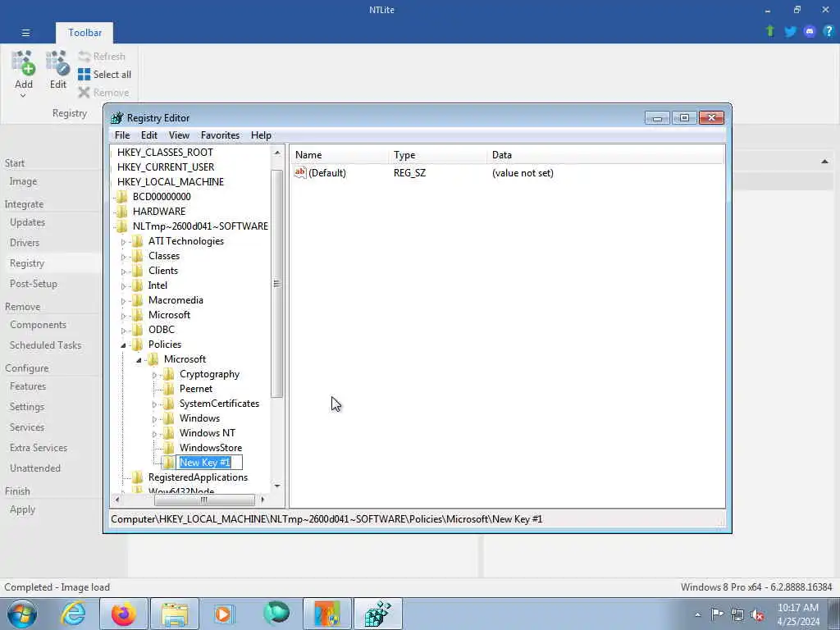Viewport: 840px width, 630px height.
Task: Expand the Cryptography key
Action: click(154, 375)
